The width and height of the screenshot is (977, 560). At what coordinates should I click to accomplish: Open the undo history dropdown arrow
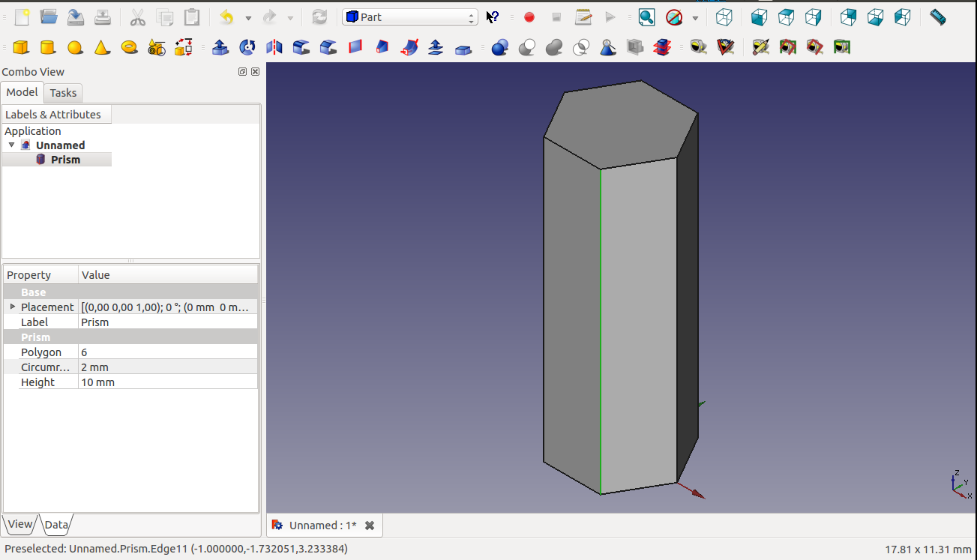coord(248,17)
